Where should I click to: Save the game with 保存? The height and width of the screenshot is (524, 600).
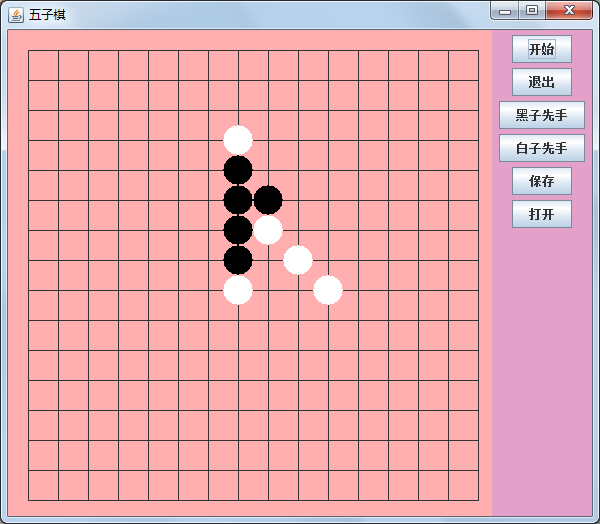point(542,181)
